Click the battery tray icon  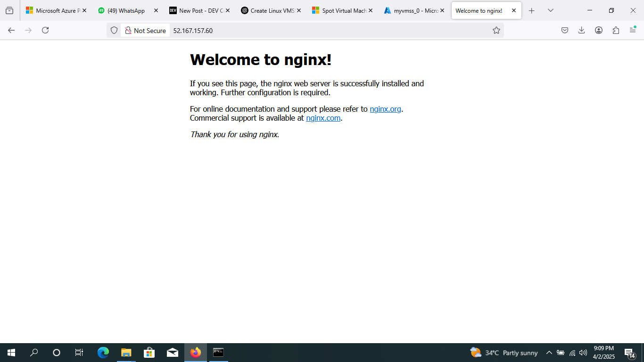[x=561, y=353]
